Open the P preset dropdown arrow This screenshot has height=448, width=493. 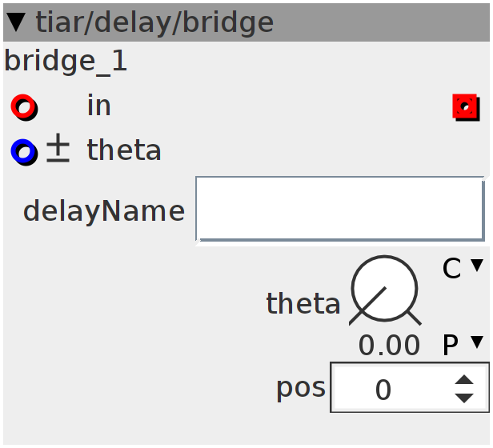(x=477, y=342)
